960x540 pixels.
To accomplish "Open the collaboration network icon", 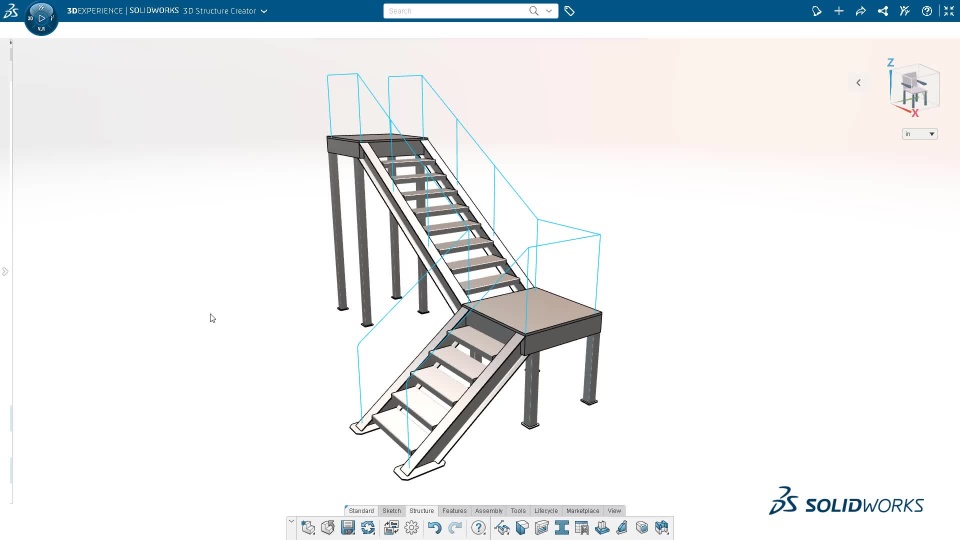I will tap(883, 11).
